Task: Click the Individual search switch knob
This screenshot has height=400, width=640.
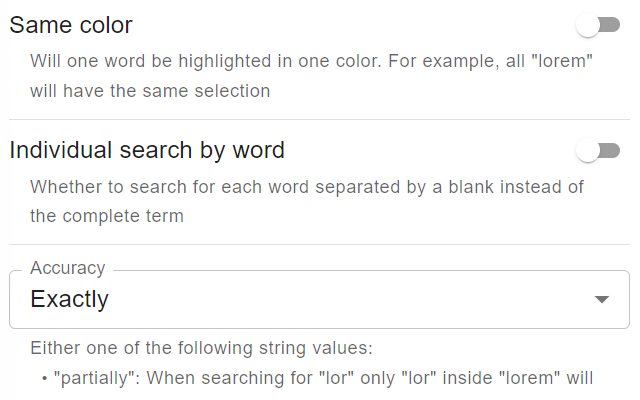Action: click(x=588, y=151)
